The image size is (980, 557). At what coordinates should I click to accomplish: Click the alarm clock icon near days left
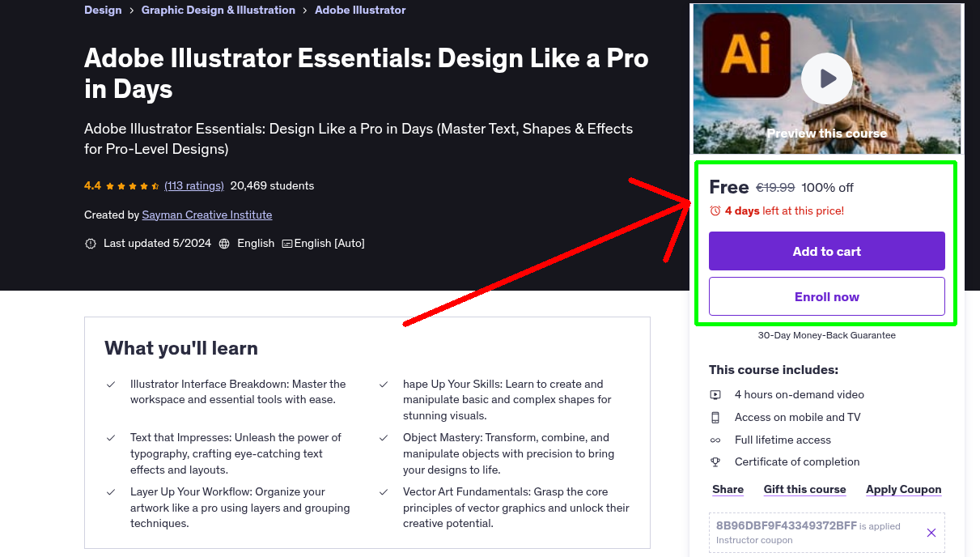click(x=715, y=210)
